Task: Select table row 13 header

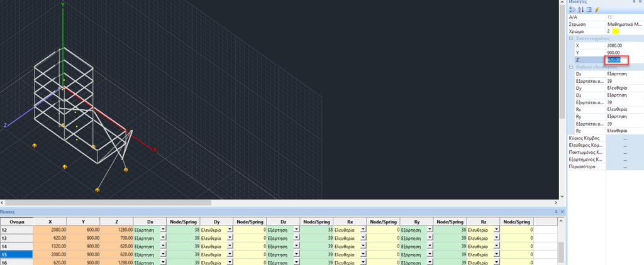Action: [16, 238]
